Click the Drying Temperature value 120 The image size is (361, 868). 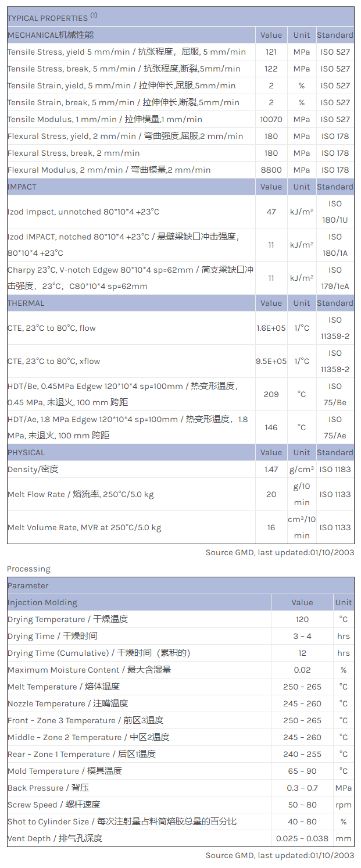click(x=302, y=619)
